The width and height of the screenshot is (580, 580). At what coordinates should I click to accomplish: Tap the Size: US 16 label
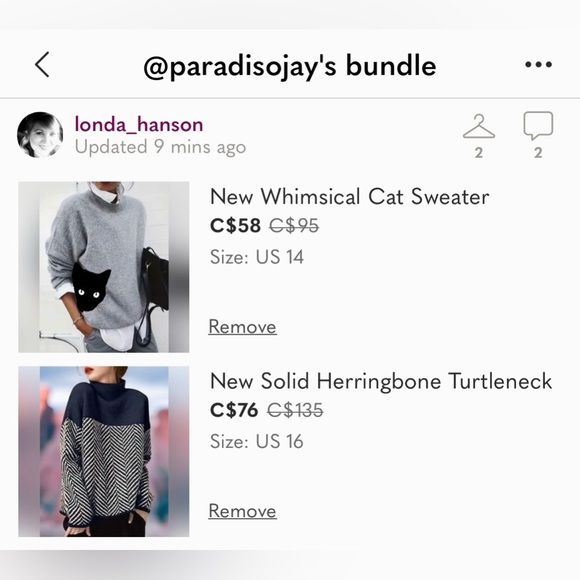coord(257,441)
